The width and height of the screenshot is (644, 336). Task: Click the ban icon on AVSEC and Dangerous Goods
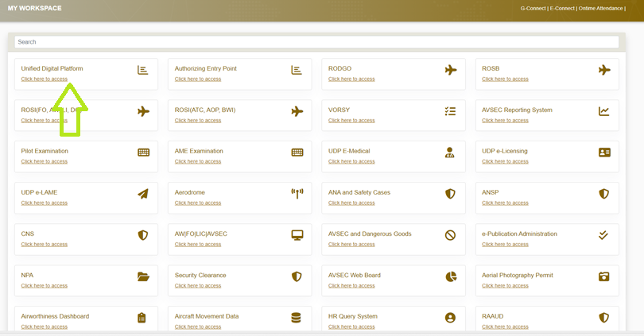pos(450,235)
